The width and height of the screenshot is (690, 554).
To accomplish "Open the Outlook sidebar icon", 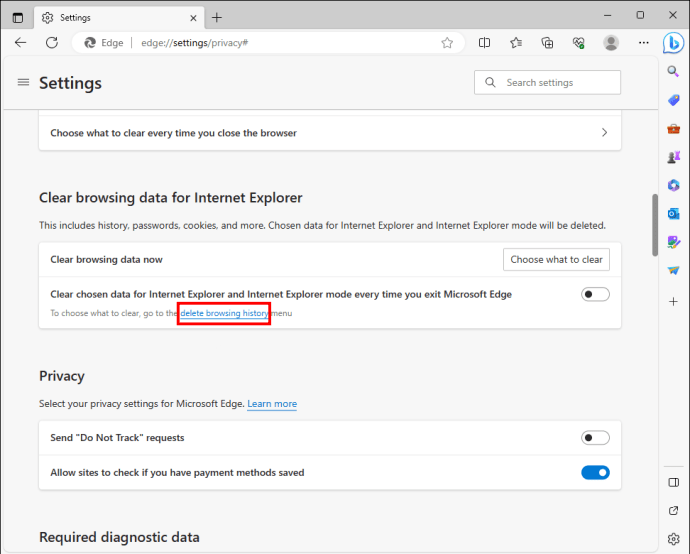I will tap(673, 214).
